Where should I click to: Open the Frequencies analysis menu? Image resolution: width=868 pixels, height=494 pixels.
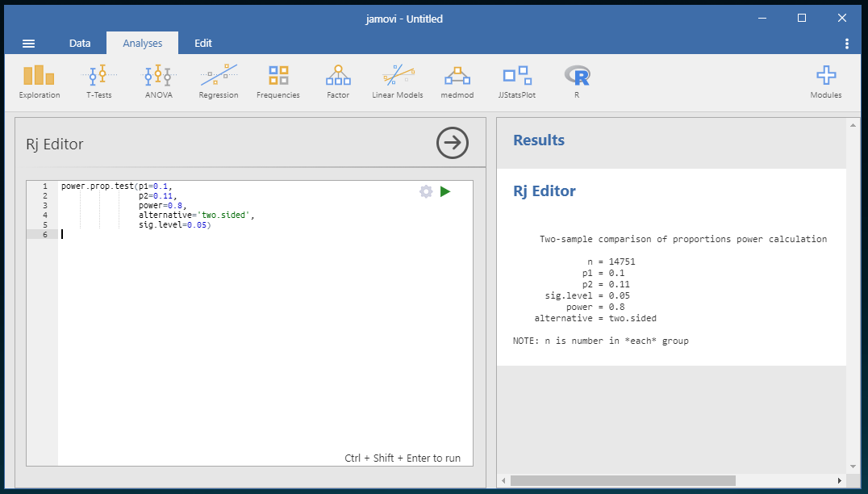pyautogui.click(x=278, y=82)
